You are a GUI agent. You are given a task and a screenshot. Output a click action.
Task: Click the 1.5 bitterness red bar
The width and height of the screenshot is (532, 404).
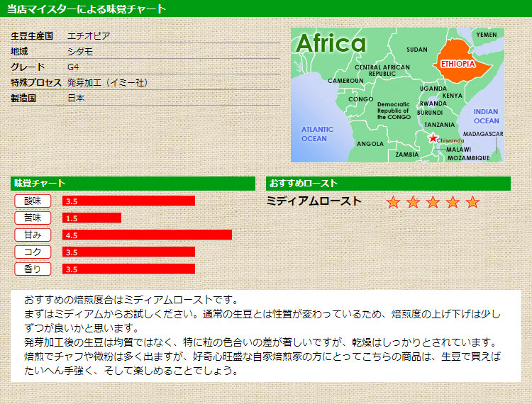pos(92,218)
